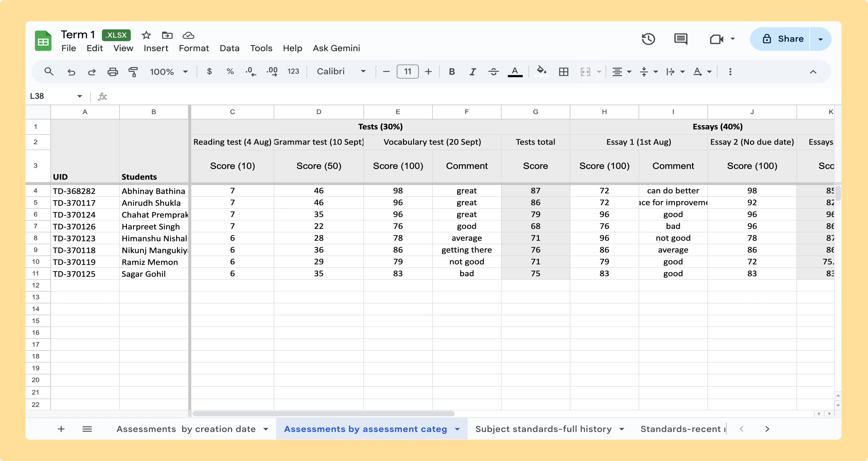Toggle bold formatting

(x=452, y=71)
